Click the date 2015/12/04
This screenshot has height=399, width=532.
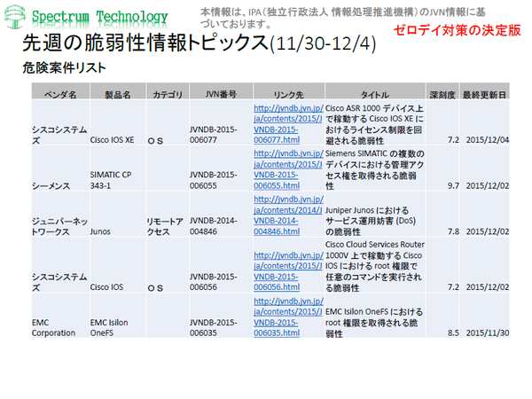(488, 140)
